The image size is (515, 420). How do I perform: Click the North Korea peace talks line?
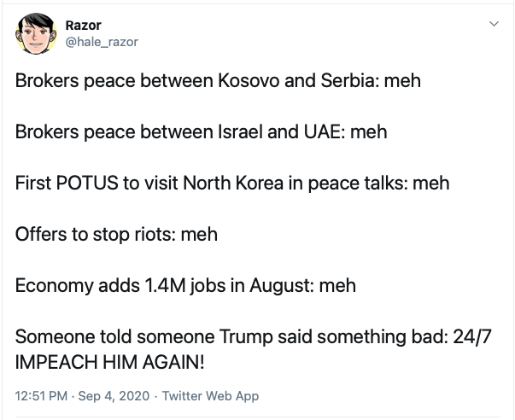231,183
